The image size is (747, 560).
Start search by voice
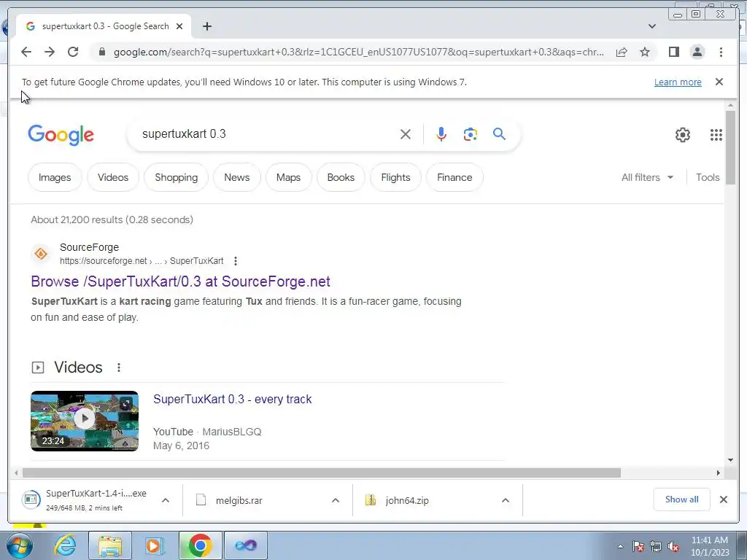click(441, 134)
